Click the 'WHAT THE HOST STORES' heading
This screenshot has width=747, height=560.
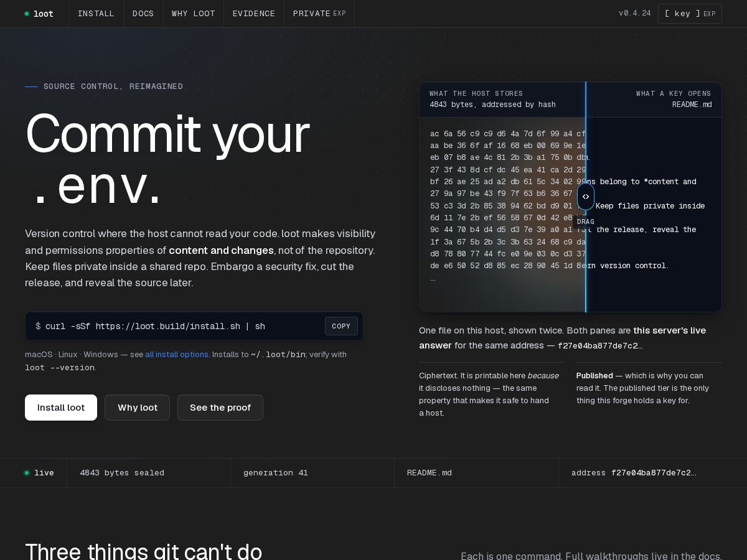coord(476,93)
